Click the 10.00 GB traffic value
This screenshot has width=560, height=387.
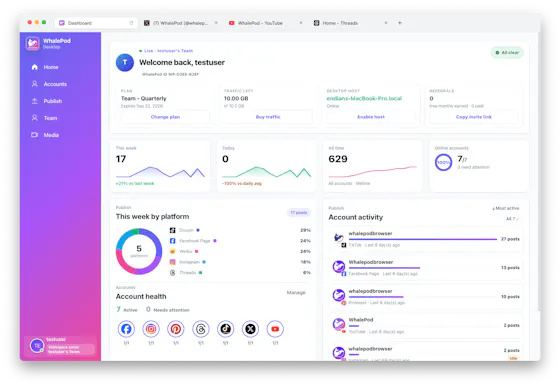click(x=236, y=99)
